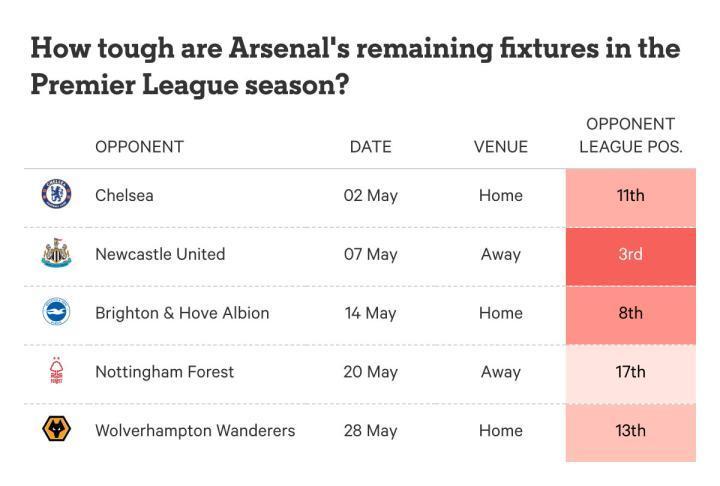
Task: Click the Newcastle United crest icon
Action: point(56,254)
